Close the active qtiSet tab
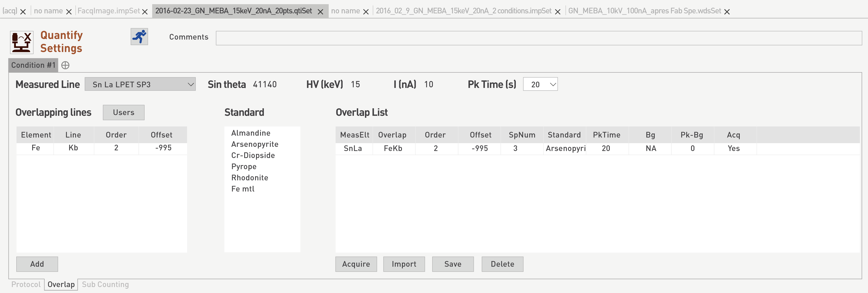The image size is (868, 293). (320, 12)
